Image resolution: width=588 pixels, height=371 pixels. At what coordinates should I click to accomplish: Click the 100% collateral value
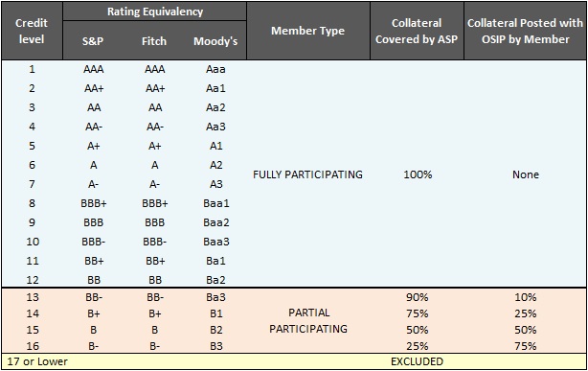point(418,174)
